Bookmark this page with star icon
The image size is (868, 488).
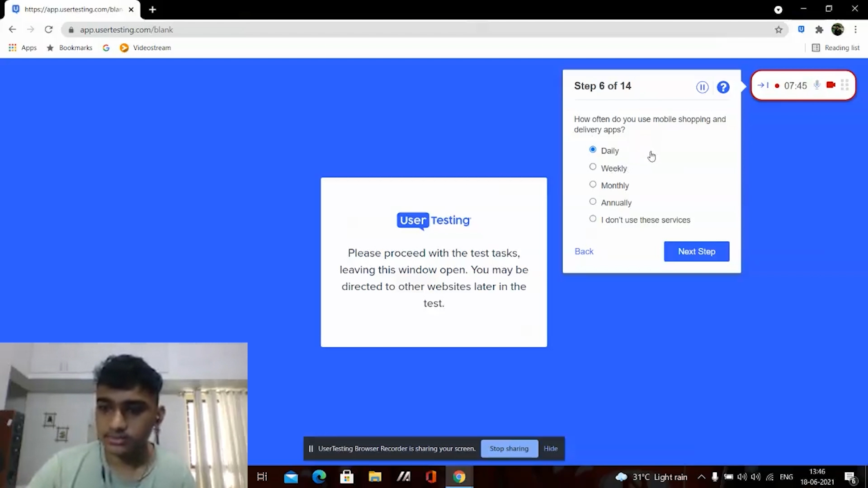coord(778,30)
